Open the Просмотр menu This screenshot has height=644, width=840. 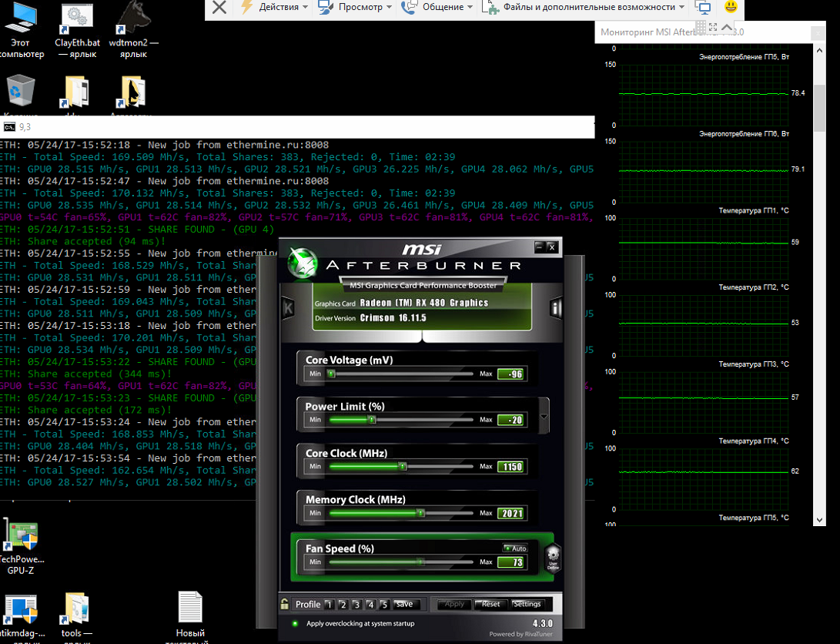click(x=359, y=7)
